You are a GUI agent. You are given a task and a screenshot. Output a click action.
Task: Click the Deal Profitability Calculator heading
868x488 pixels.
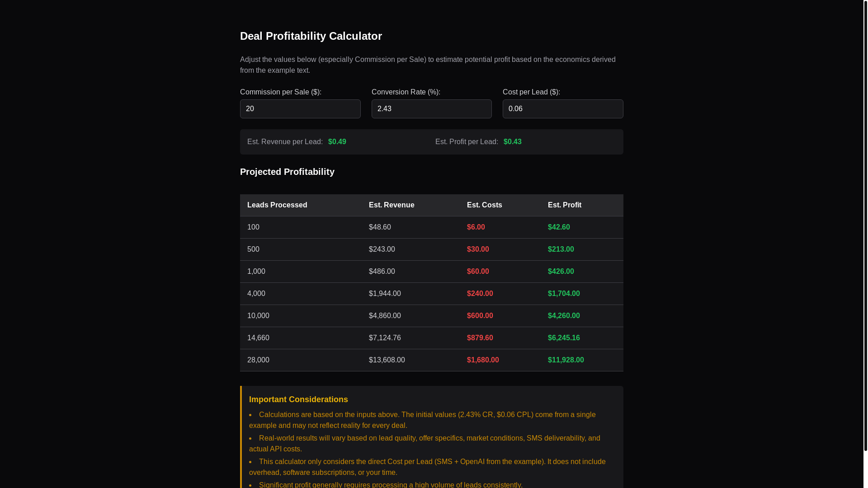(x=311, y=36)
